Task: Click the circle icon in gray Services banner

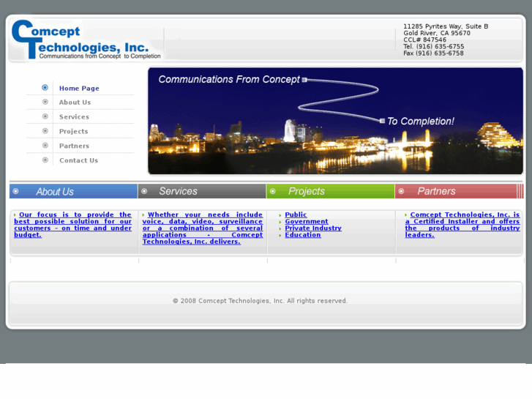Action: (144, 191)
